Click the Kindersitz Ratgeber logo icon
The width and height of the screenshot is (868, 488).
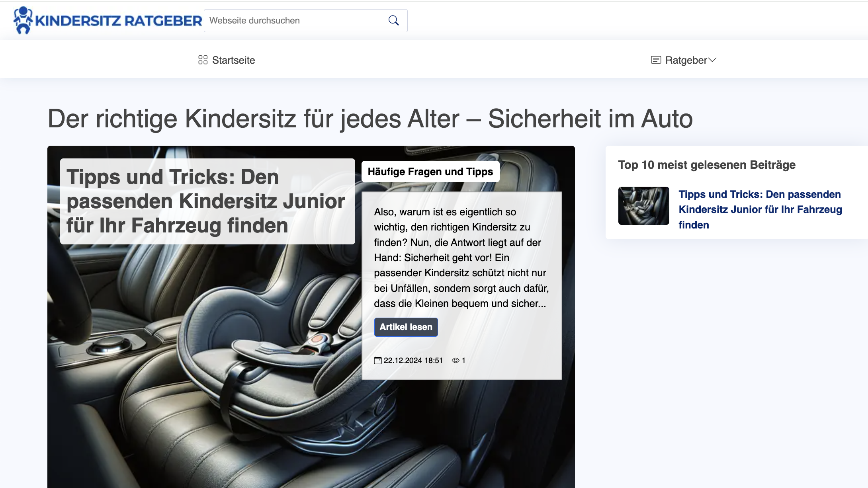pyautogui.click(x=23, y=20)
